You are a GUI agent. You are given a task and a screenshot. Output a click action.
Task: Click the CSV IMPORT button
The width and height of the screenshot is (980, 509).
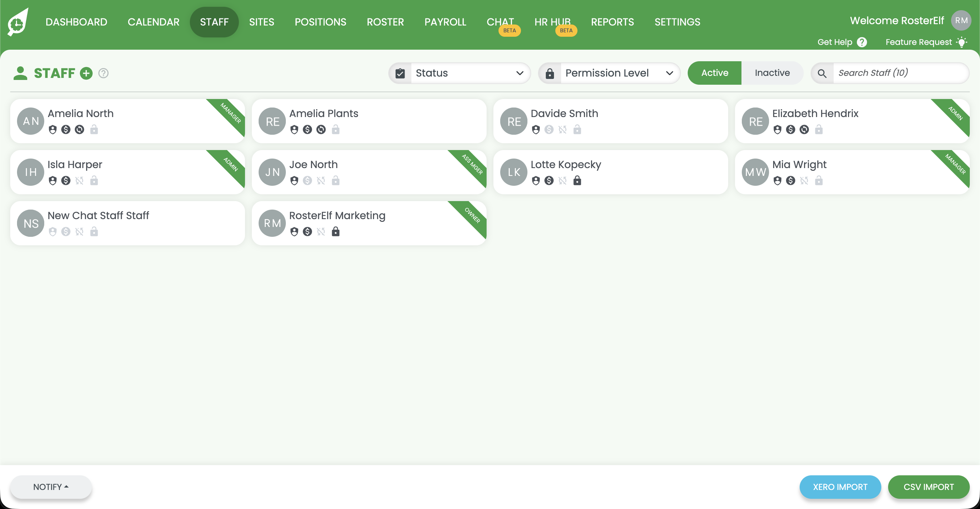929,487
